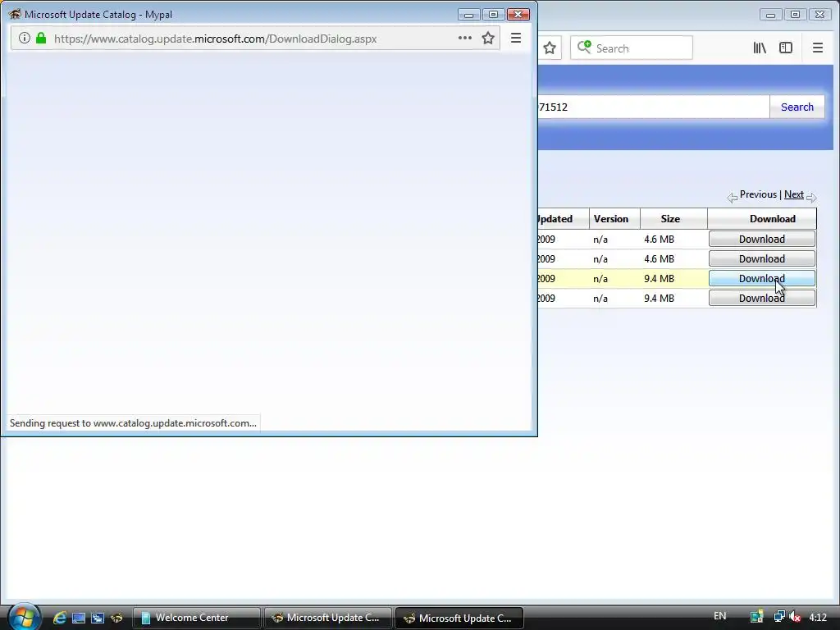Launch Internet Explorer from the quick launch
Screen dimensions: 840x630
[59, 618]
